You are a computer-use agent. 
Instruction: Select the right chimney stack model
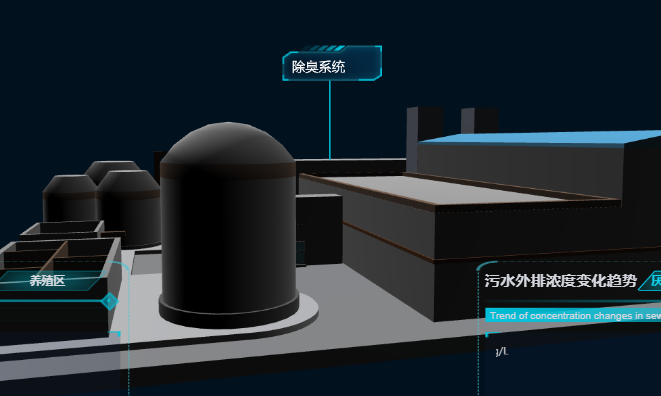tap(480, 120)
